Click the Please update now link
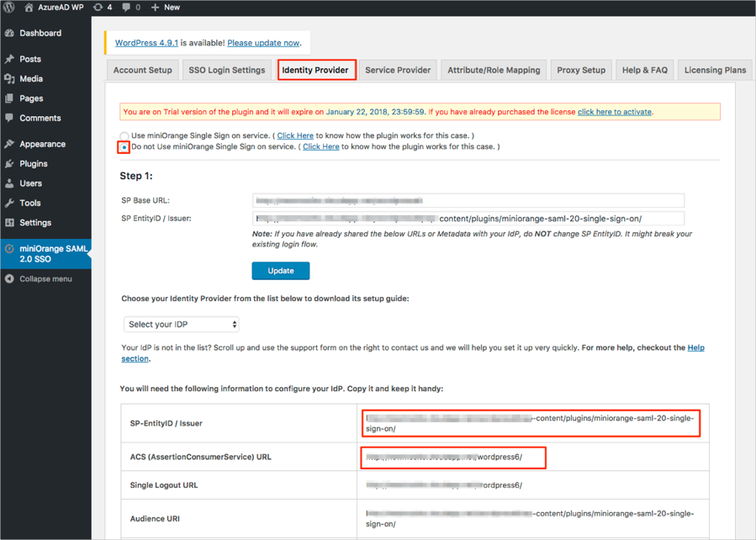This screenshot has width=756, height=540. coord(263,43)
